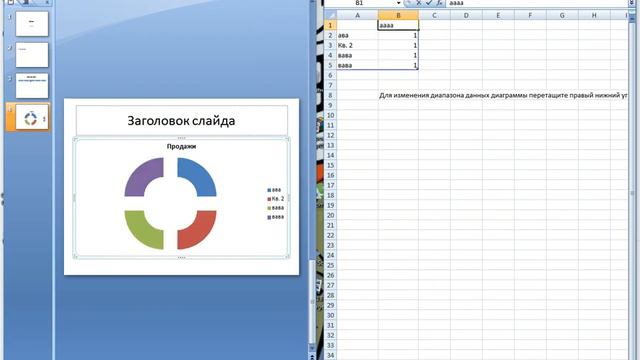Click empty cell A1

click(357, 25)
